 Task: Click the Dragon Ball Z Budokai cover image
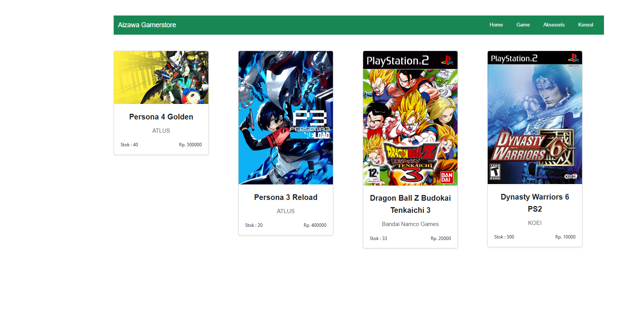pos(410,118)
